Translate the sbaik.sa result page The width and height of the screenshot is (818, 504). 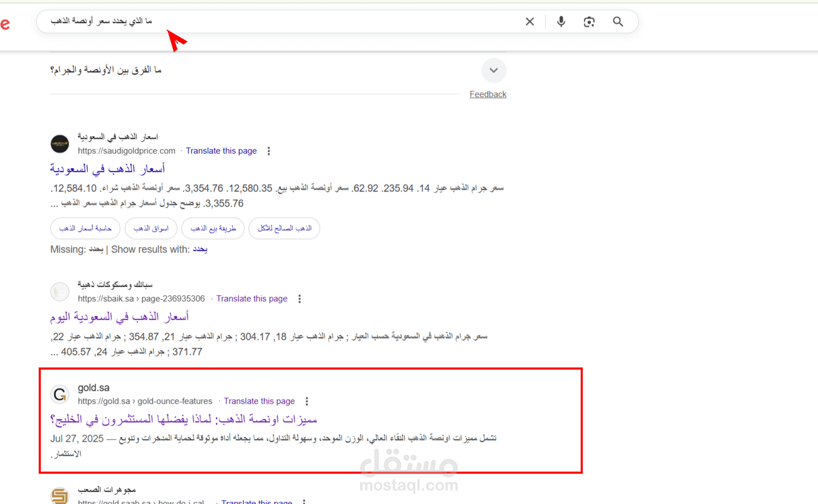252,298
